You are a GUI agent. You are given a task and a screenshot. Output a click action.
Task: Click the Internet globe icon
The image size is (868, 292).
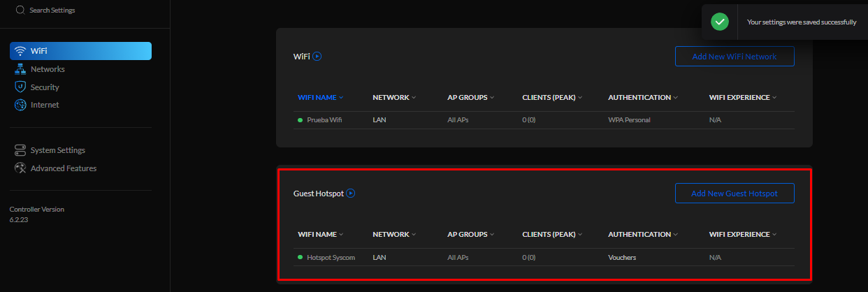tap(20, 105)
